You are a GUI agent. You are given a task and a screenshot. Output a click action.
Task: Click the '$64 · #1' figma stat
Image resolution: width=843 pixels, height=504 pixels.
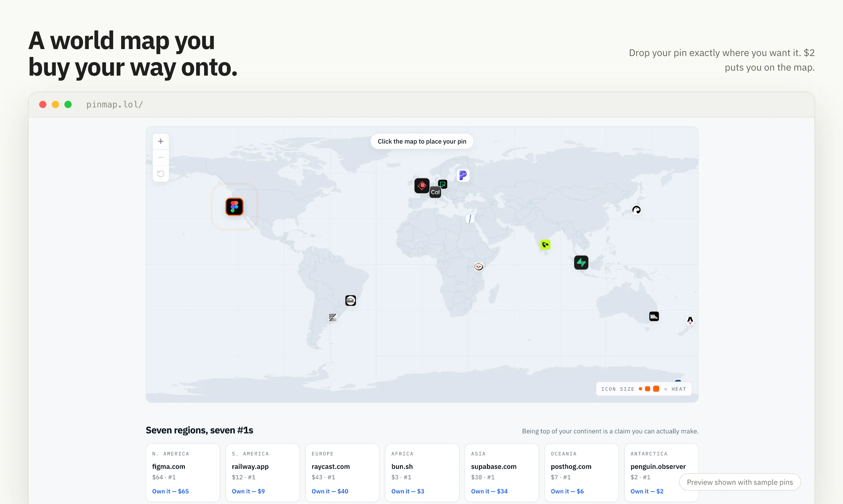pyautogui.click(x=164, y=477)
